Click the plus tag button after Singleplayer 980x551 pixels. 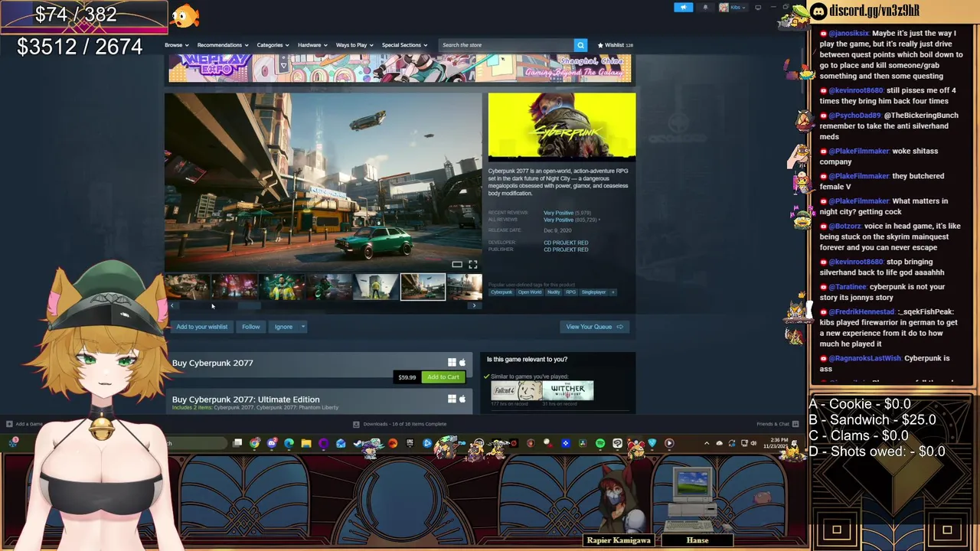click(x=612, y=292)
